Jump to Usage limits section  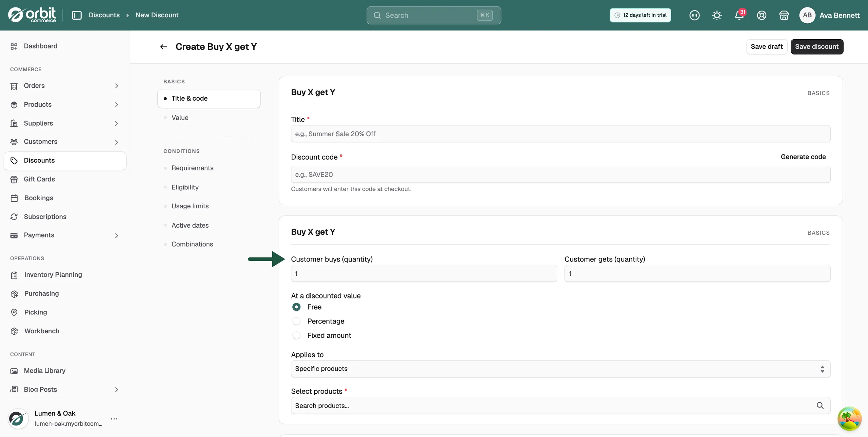point(209,206)
